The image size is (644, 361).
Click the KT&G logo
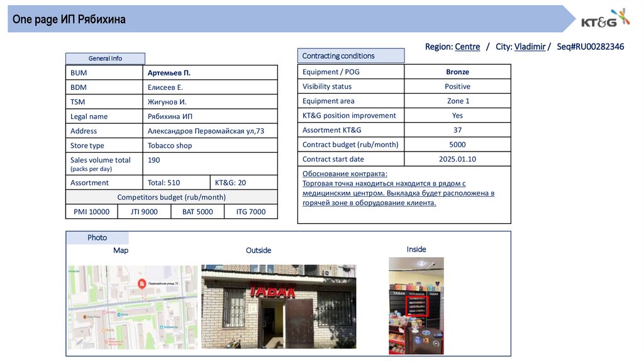(x=606, y=18)
